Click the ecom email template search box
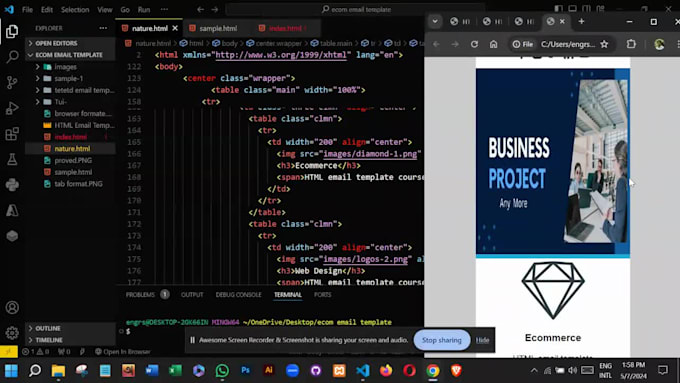The height and width of the screenshot is (383, 680). pos(355,10)
